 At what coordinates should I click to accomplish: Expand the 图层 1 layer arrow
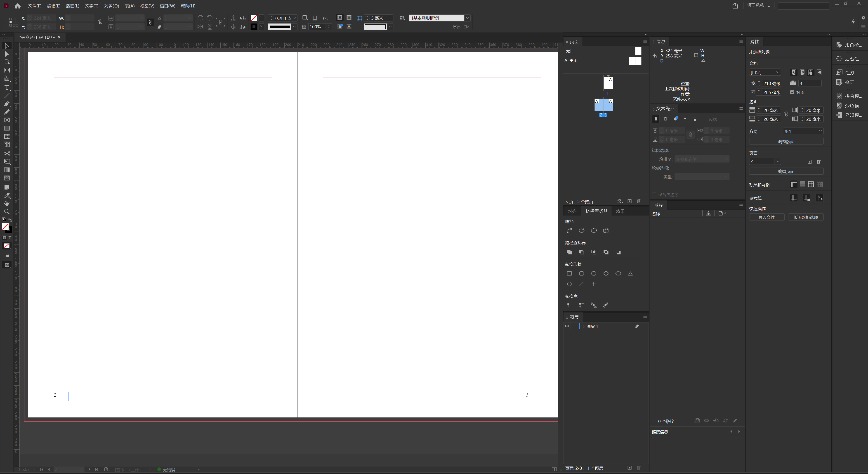(584, 326)
